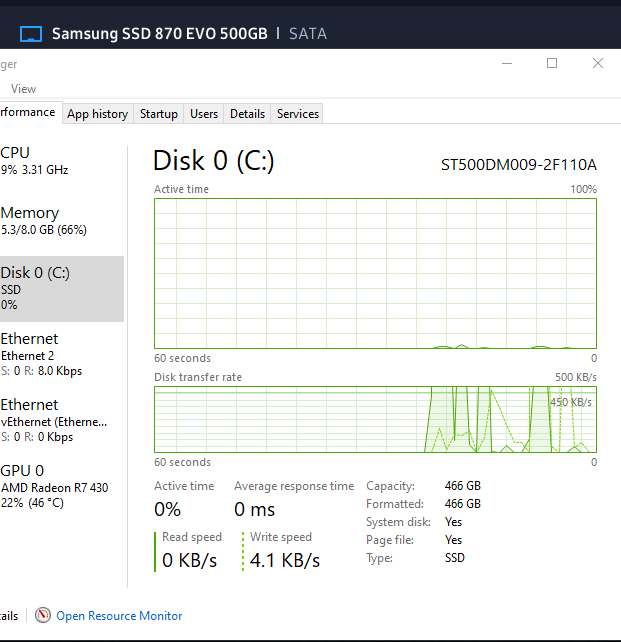Click the 500 KB/s scale label
This screenshot has width=621, height=642.
[x=576, y=377]
